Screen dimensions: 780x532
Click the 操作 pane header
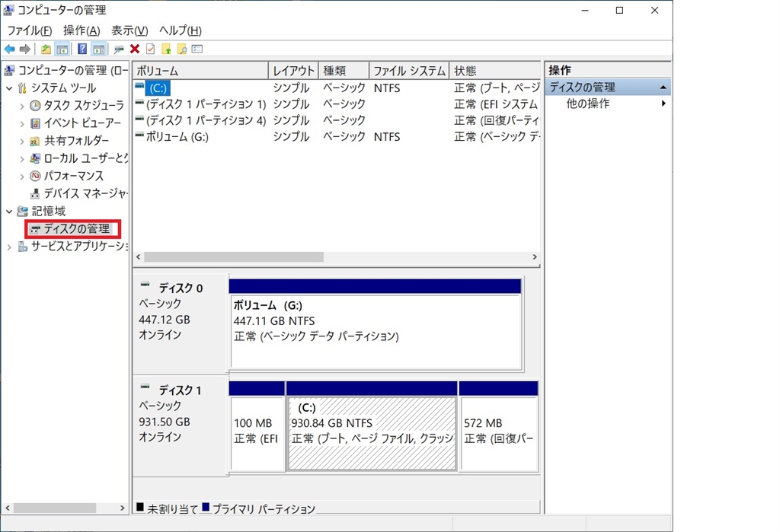click(x=608, y=70)
